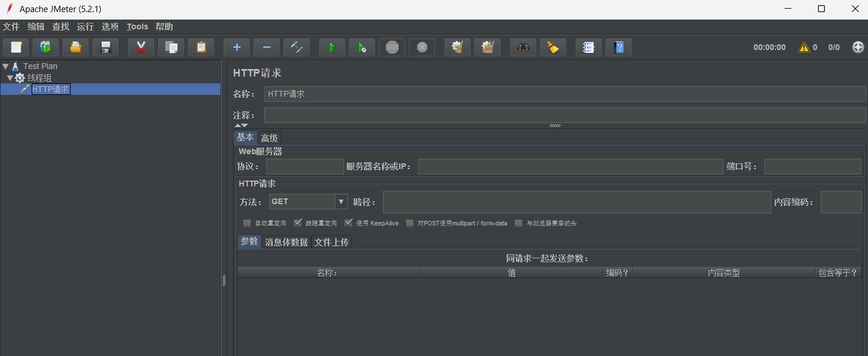Click the Toggle enable/disable icon
The width and height of the screenshot is (868, 356).
click(297, 47)
